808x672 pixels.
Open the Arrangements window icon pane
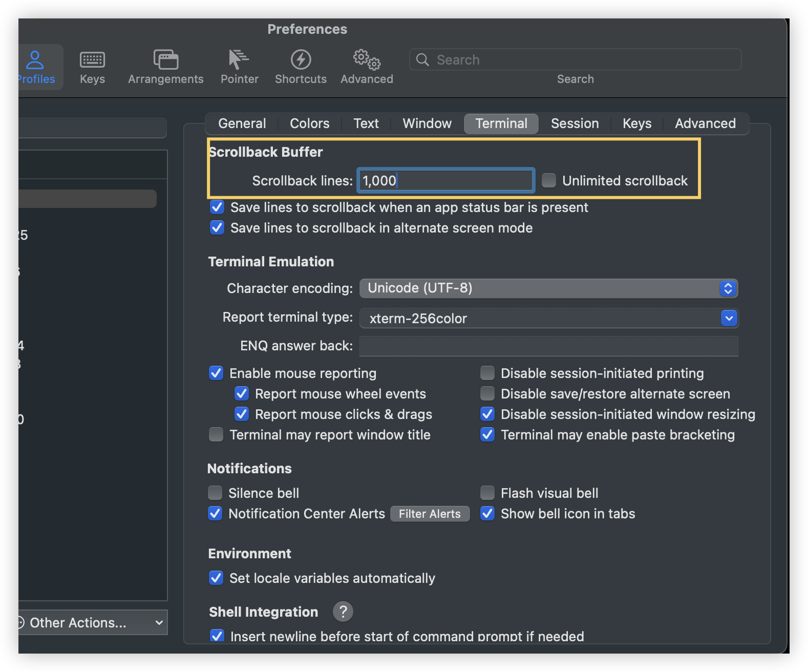click(165, 67)
